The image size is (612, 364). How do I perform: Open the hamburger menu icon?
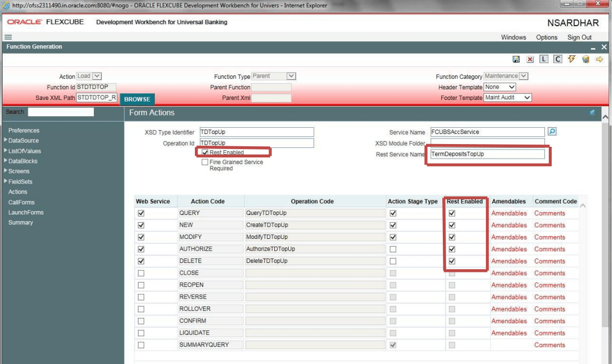click(8, 37)
